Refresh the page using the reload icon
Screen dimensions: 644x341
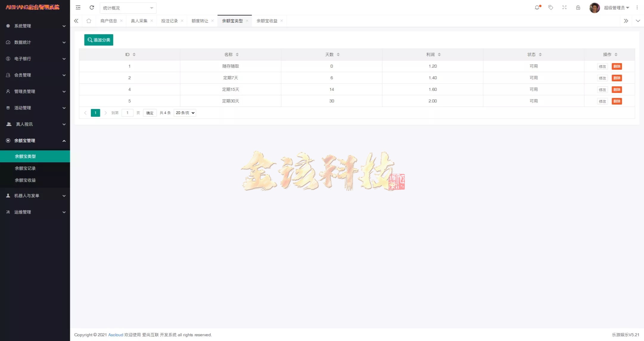pos(92,7)
